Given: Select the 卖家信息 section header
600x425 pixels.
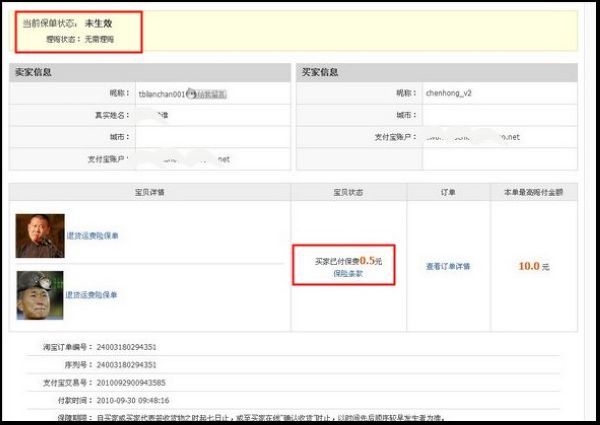Looking at the screenshot, I should 34,72.
